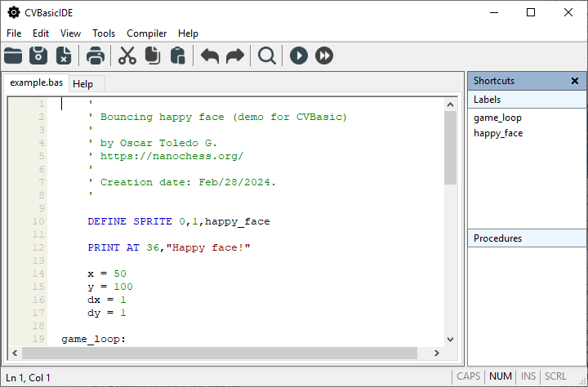Image resolution: width=588 pixels, height=387 pixels.
Task: Click the nanochess.org URL comment
Action: tap(165, 156)
